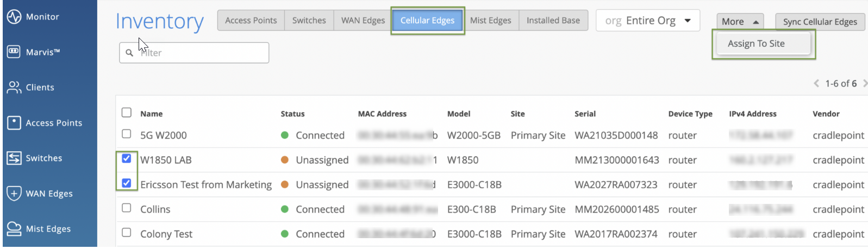Toggle the select-all header checkbox
Image resolution: width=868 pixels, height=249 pixels.
[x=127, y=113]
